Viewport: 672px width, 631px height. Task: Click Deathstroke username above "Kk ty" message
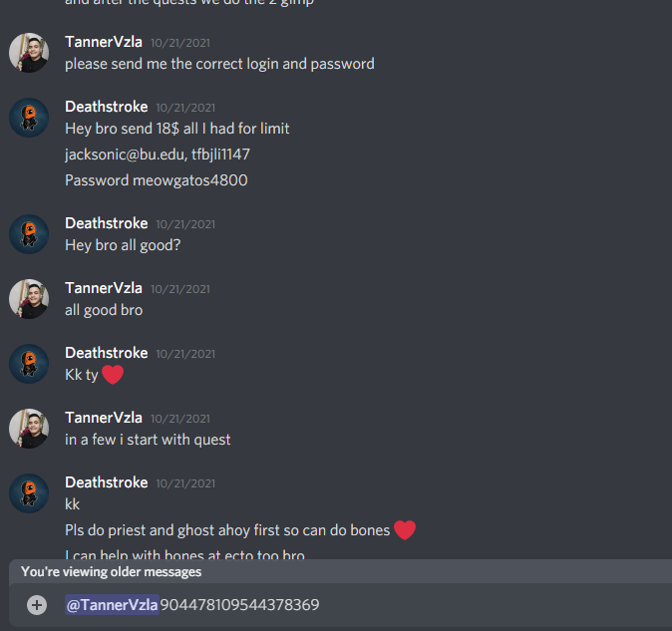107,353
